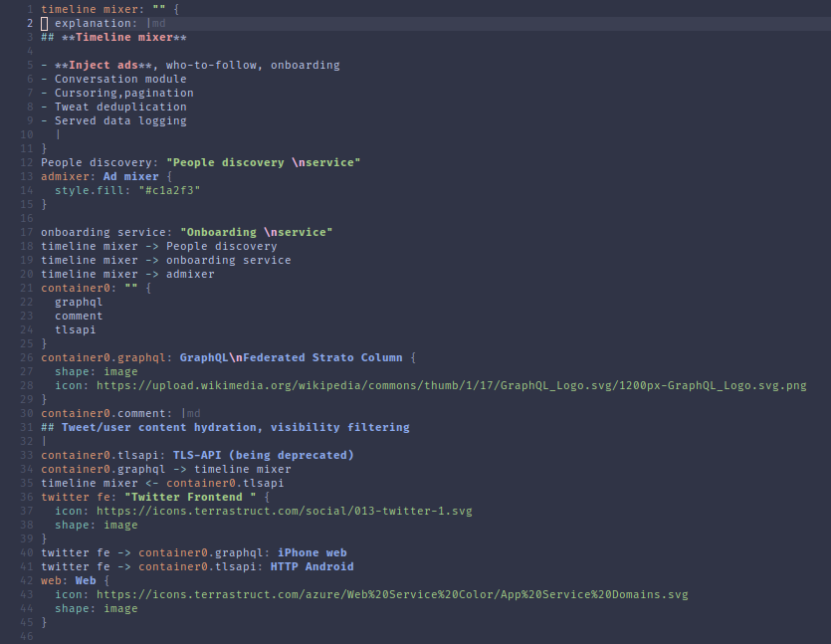This screenshot has height=644, width=831.
Task: Click line number 1 in the gutter
Action: pos(30,10)
